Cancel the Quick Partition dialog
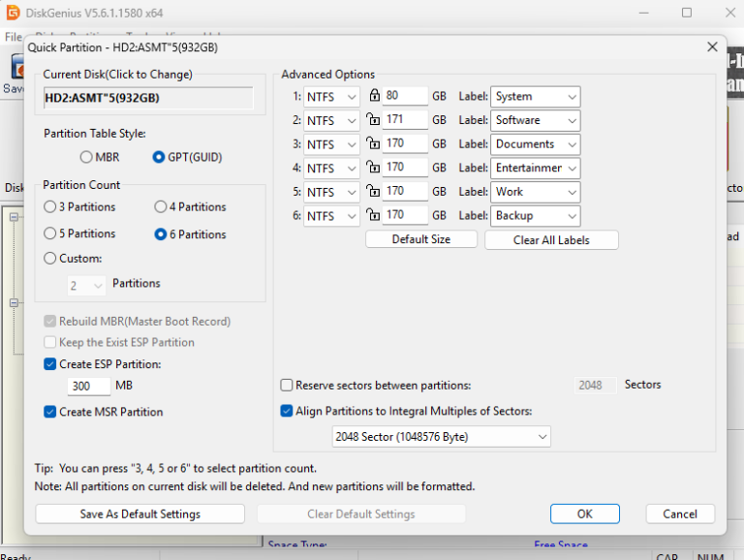The image size is (744, 560). coord(679,513)
